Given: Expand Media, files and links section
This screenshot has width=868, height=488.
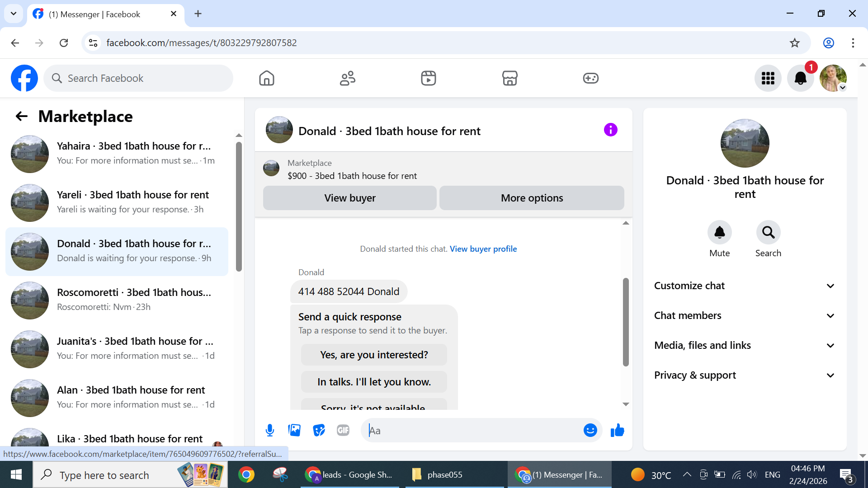Looking at the screenshot, I should (745, 345).
